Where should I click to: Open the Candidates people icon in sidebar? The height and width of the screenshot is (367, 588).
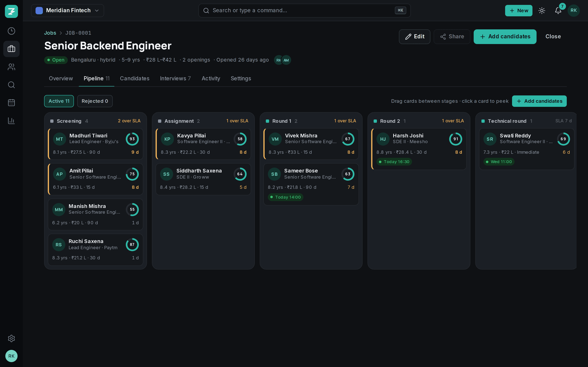pyautogui.click(x=11, y=67)
